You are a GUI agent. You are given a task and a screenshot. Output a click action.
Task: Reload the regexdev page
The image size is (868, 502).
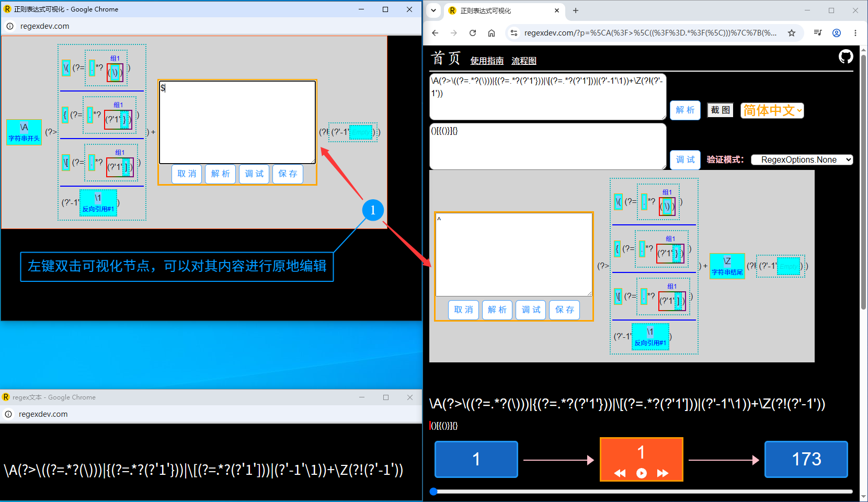pos(473,33)
